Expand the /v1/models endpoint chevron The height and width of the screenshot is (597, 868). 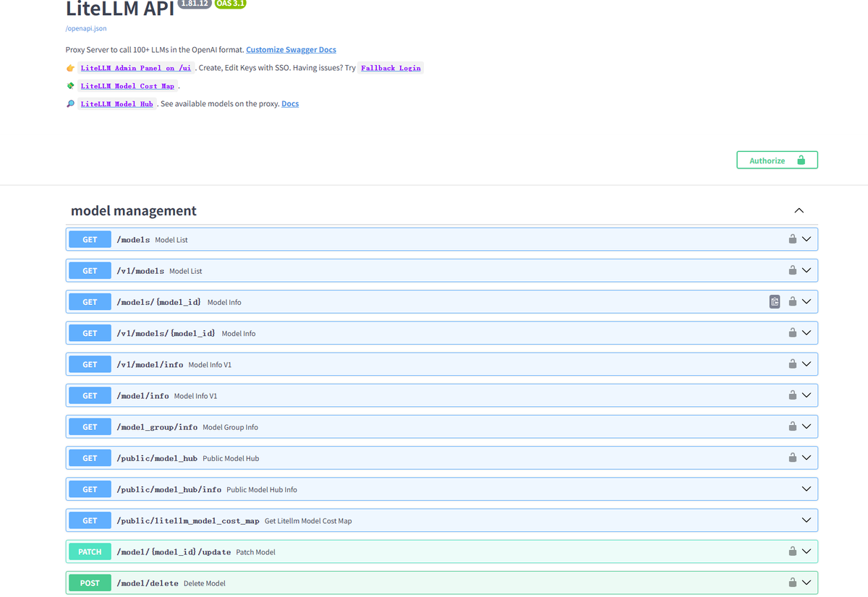click(x=807, y=270)
